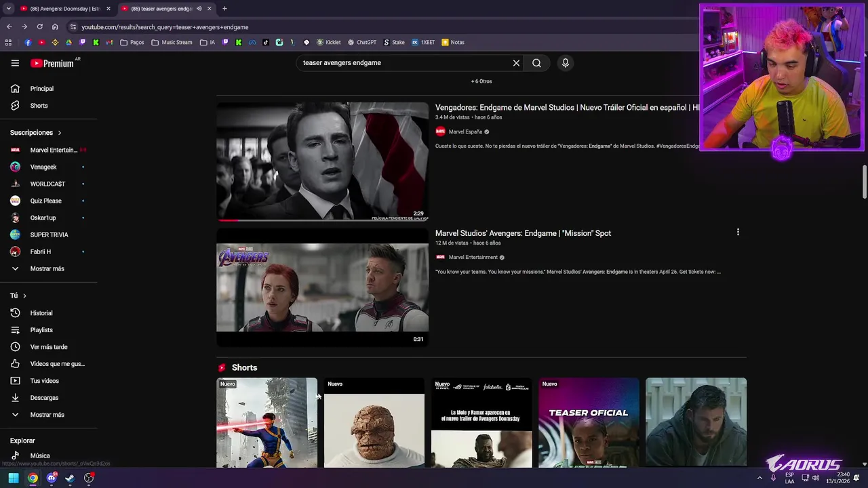Open Marvel Entertainment channel under Mission Spot
The width and height of the screenshot is (868, 488).
coord(473,258)
